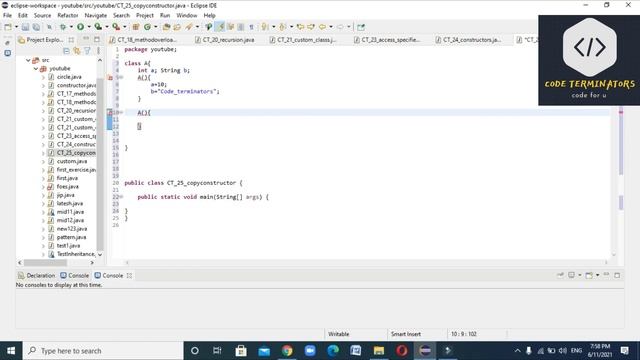Select foes.java in Project Explorer
Image resolution: width=640 pixels, height=360 pixels.
(67, 187)
